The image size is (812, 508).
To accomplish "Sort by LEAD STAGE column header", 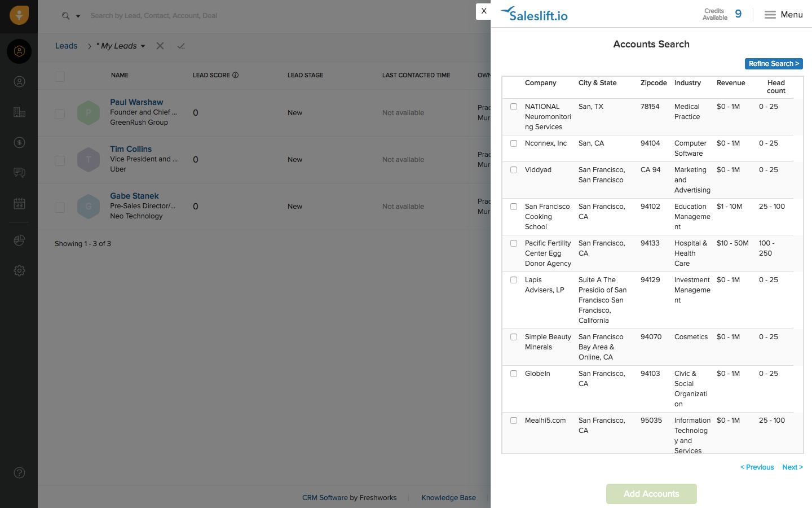I will (305, 75).
